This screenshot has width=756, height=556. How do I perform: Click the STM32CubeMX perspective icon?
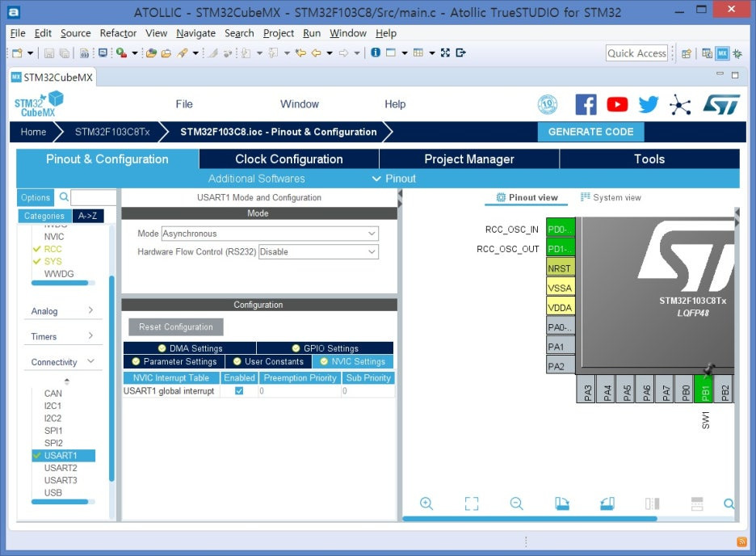[x=722, y=53]
